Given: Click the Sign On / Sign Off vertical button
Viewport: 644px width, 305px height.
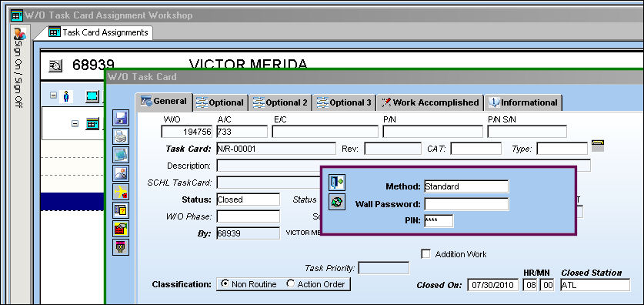Looking at the screenshot, I should [19, 74].
